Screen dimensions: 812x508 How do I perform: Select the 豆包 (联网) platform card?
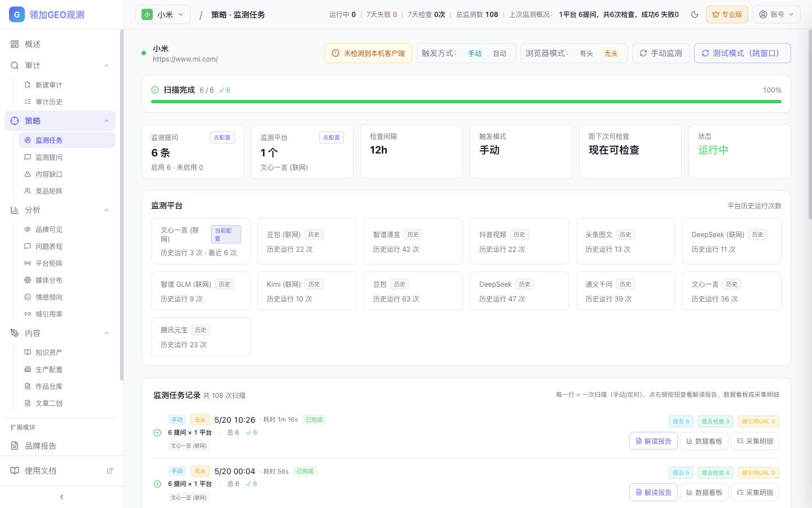[x=307, y=241]
